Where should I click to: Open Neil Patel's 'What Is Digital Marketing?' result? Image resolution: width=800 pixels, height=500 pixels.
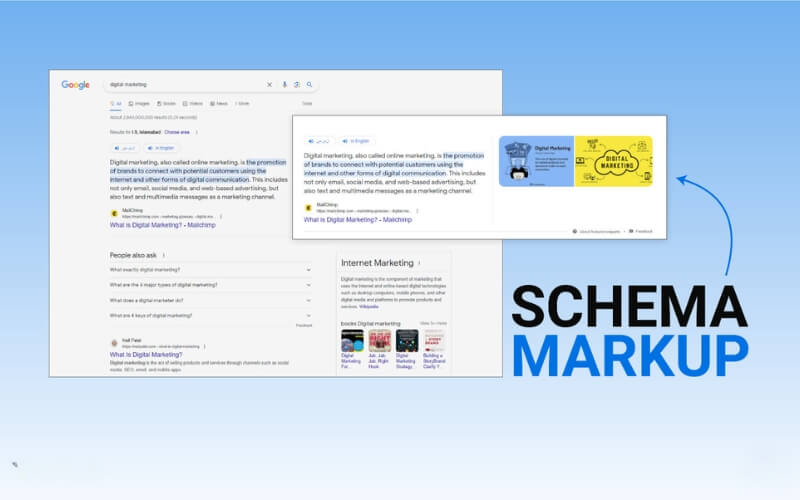[146, 355]
